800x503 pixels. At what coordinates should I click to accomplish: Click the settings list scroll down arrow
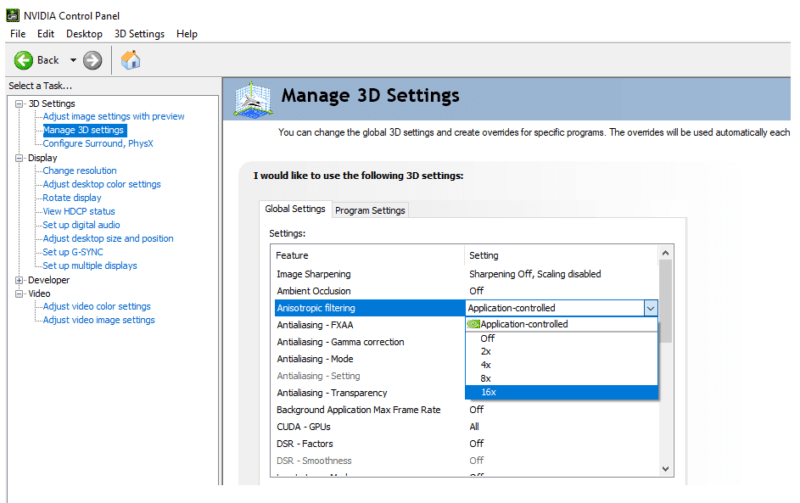665,468
